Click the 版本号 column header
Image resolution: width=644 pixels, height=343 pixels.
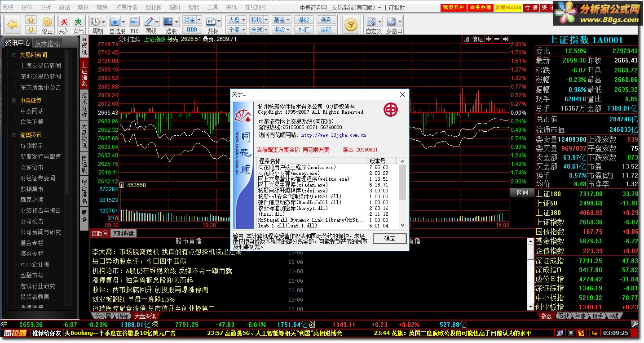[x=382, y=161]
